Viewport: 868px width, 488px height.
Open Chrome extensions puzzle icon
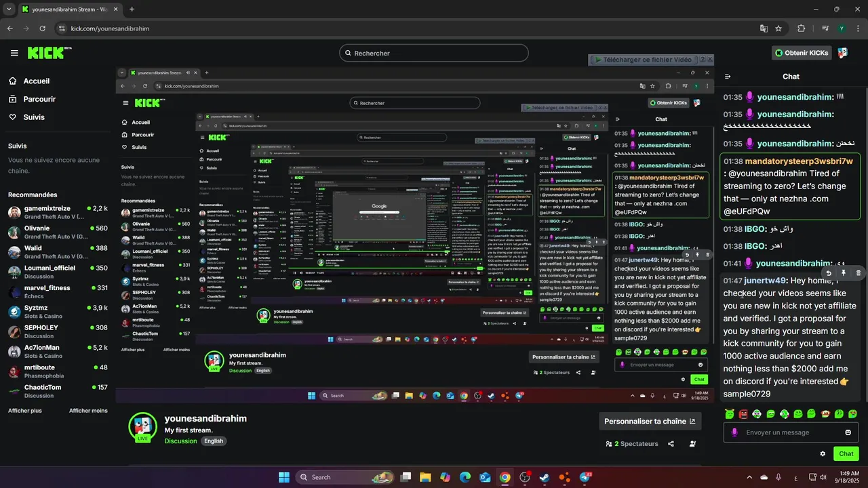[802, 28]
